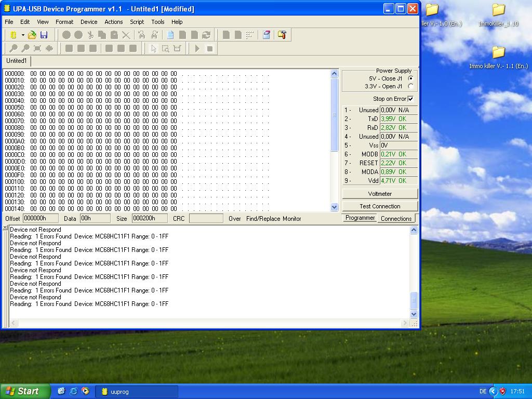Screen dimensions: 532x399
Task: Open the Script menu
Action: pyautogui.click(x=137, y=22)
